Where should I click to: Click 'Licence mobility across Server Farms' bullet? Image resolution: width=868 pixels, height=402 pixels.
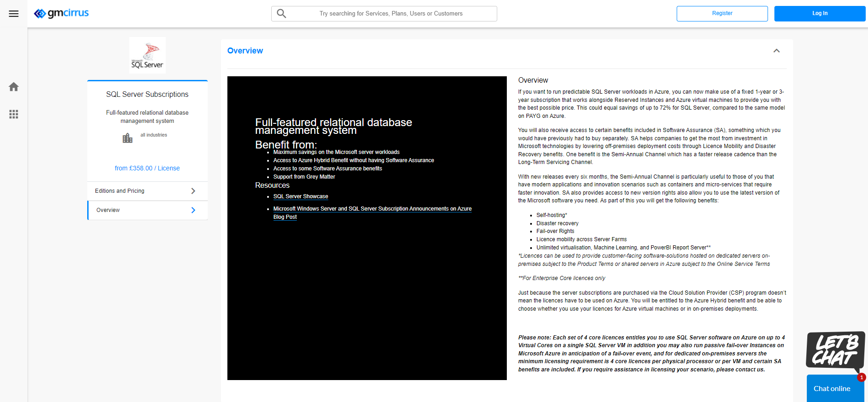(582, 239)
